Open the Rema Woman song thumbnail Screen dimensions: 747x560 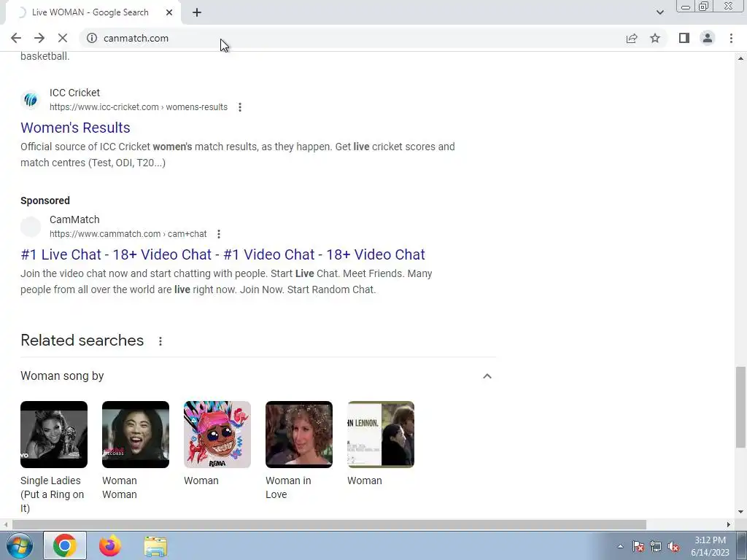(217, 435)
